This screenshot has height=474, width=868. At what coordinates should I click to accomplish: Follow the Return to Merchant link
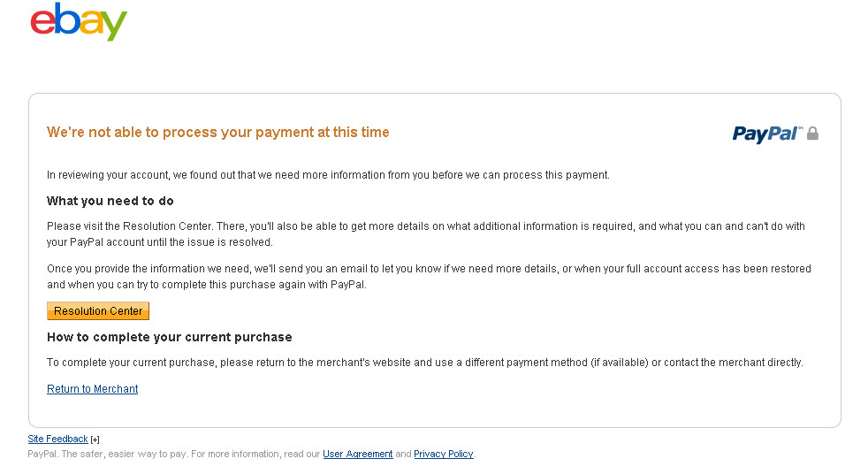point(93,389)
